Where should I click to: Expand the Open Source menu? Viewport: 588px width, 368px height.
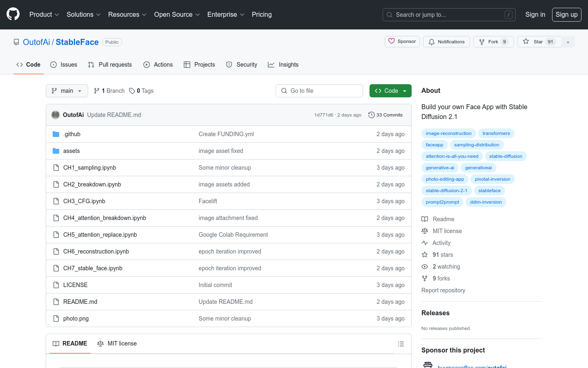pos(177,14)
